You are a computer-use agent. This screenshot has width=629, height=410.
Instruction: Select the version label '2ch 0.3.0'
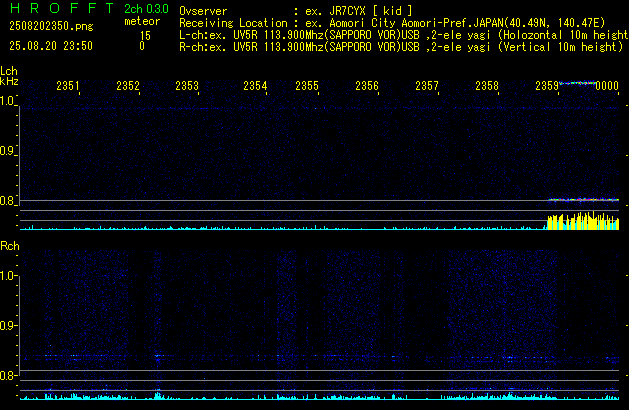click(146, 9)
